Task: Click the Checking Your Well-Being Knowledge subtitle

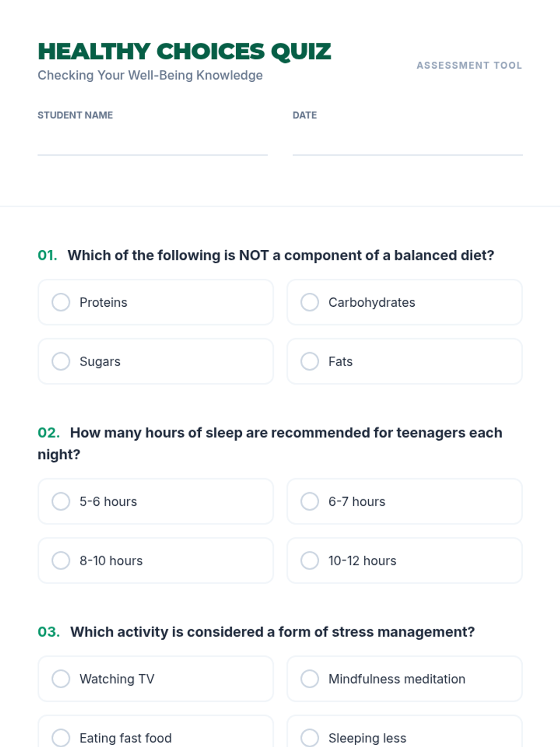Action: click(150, 75)
